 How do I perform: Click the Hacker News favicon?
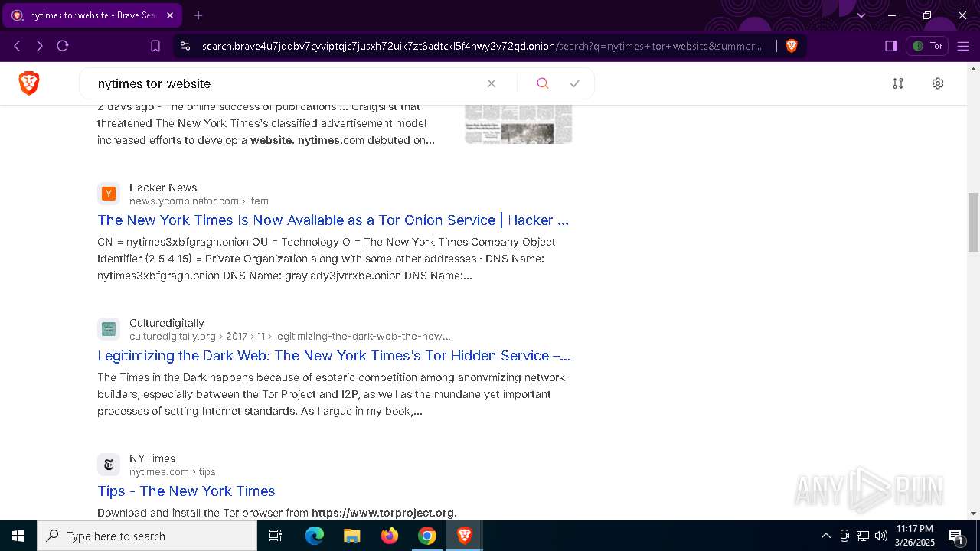(x=109, y=194)
